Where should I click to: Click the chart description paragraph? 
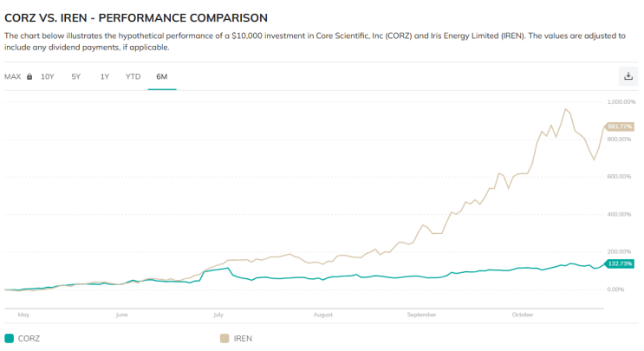click(315, 42)
